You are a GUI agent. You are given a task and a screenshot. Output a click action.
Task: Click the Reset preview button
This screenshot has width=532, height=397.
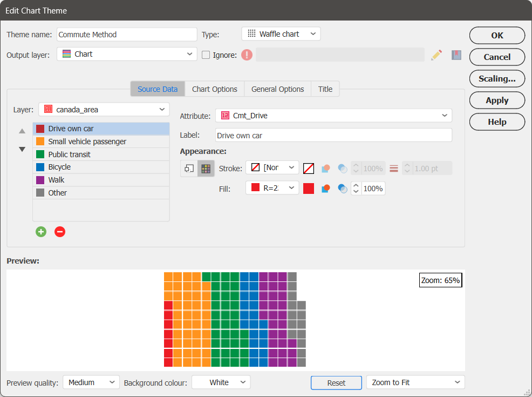[x=336, y=383]
